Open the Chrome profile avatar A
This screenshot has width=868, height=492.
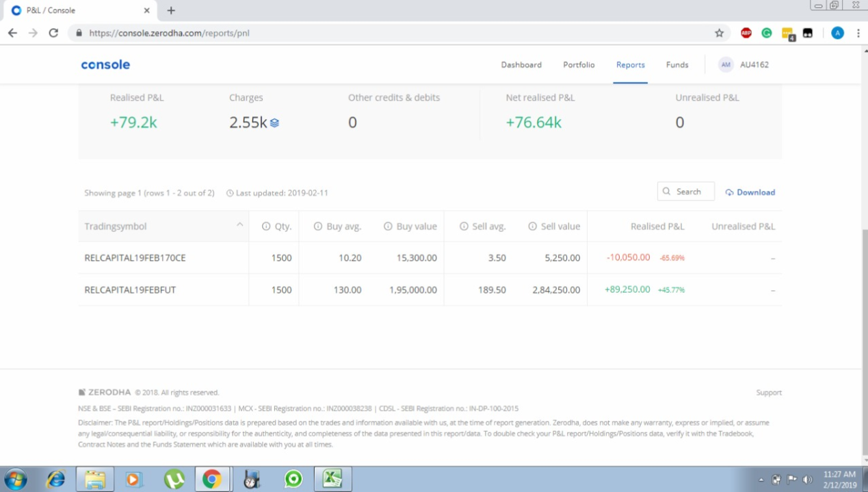(837, 33)
